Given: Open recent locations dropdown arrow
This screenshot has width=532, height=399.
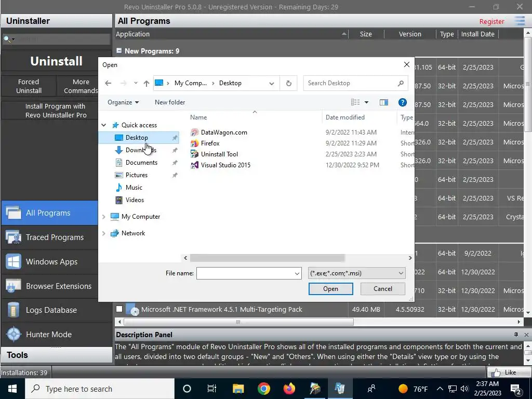Looking at the screenshot, I should coord(136,83).
